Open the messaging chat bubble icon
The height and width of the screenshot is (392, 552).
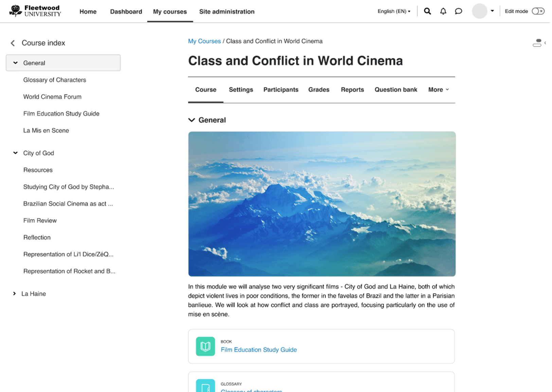click(x=458, y=11)
